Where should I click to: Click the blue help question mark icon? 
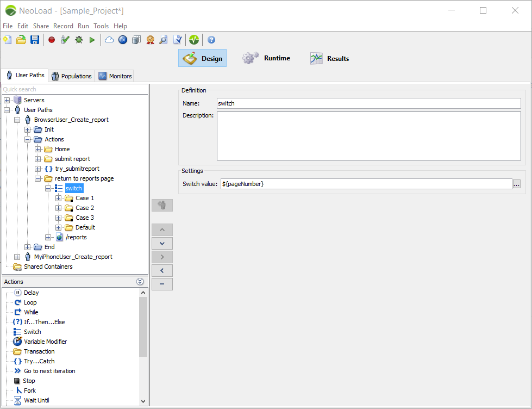pos(211,40)
